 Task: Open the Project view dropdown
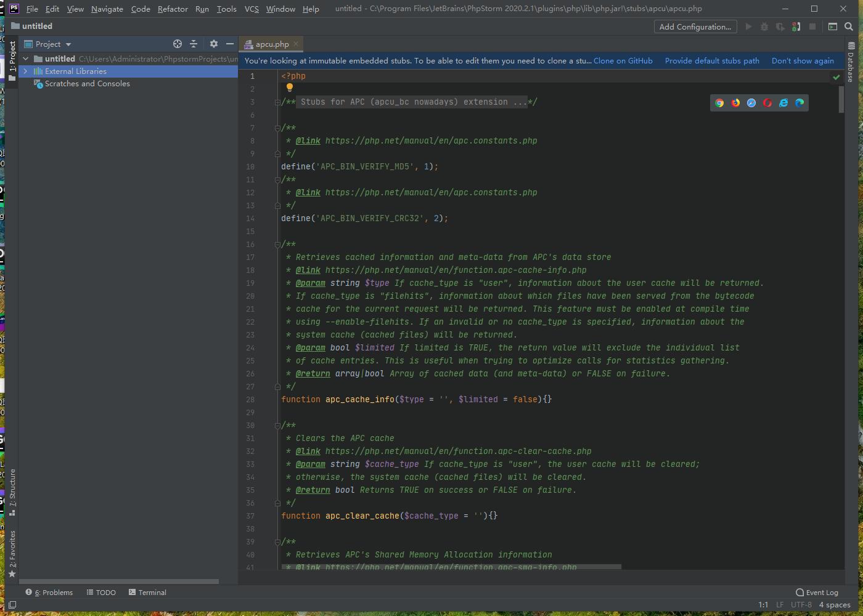click(x=48, y=44)
